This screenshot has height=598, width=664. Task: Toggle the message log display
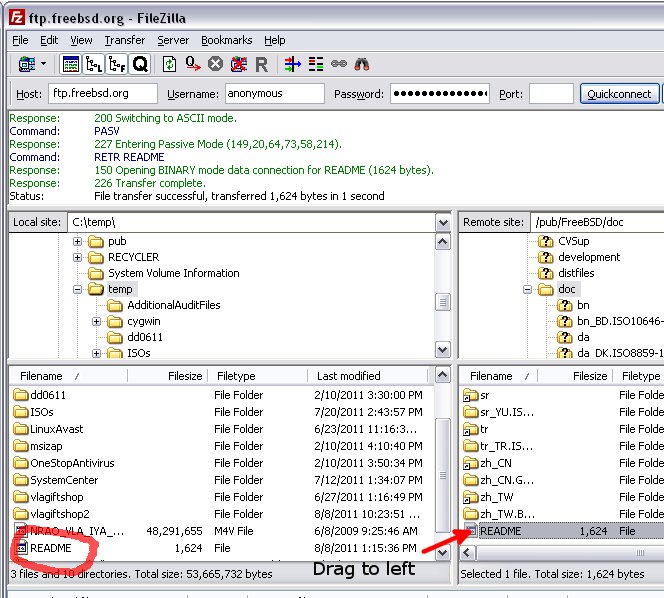(71, 64)
